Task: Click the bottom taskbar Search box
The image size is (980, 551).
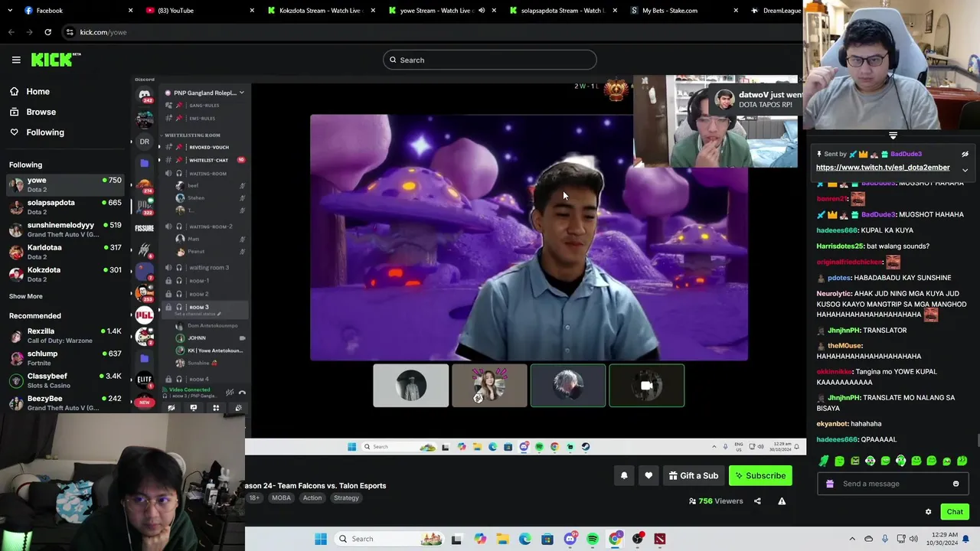Action: (388, 539)
